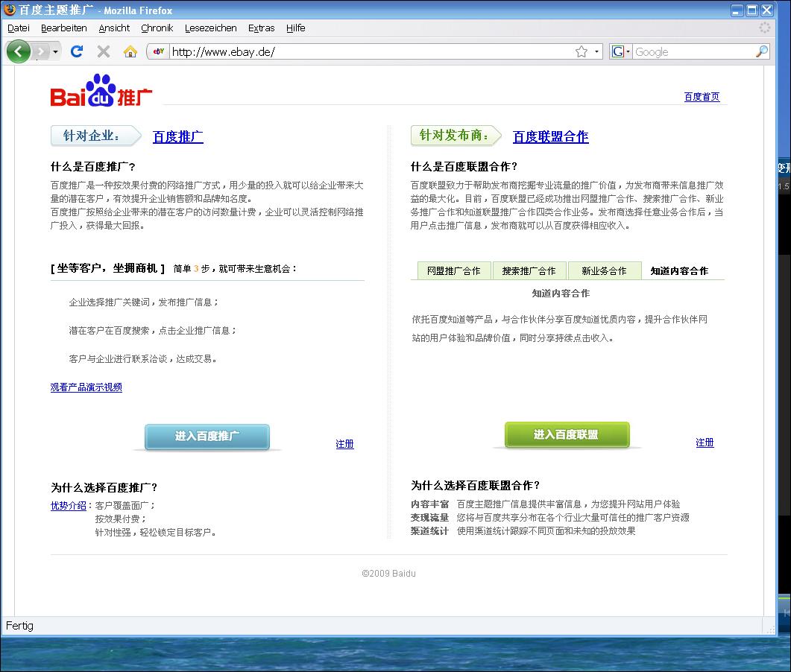Screen dimensions: 791x672
Task: Click the Firefox icon in title bar
Action: [x=10, y=10]
